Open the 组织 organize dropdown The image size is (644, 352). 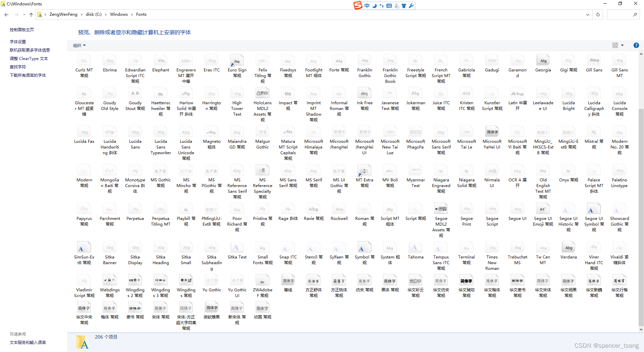(x=79, y=45)
